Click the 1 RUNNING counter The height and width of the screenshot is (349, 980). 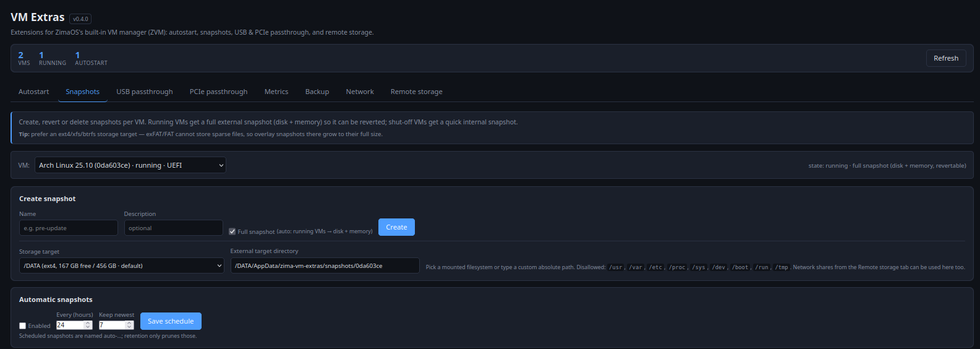(x=53, y=58)
